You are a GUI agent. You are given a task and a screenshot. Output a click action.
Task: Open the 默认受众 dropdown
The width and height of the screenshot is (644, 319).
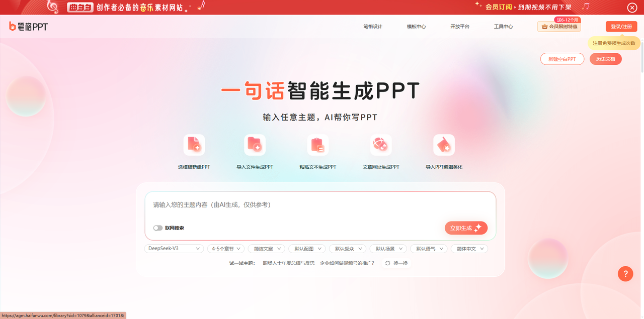point(348,249)
